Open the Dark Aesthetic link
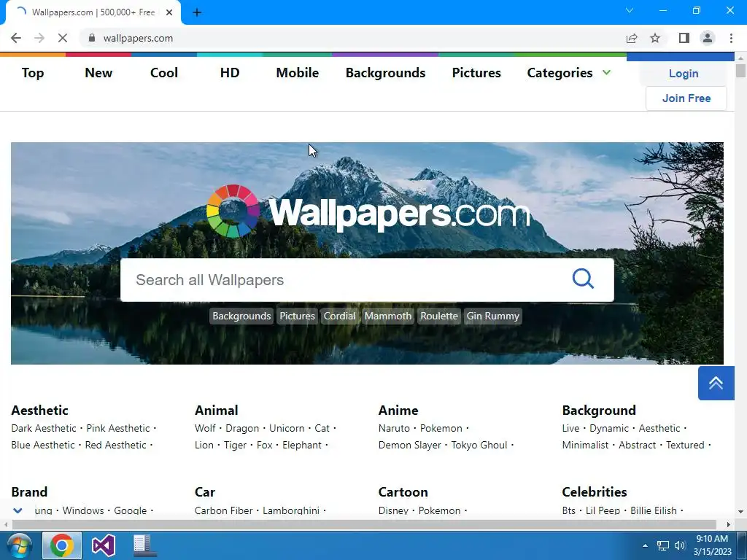The image size is (747, 560). coord(44,428)
